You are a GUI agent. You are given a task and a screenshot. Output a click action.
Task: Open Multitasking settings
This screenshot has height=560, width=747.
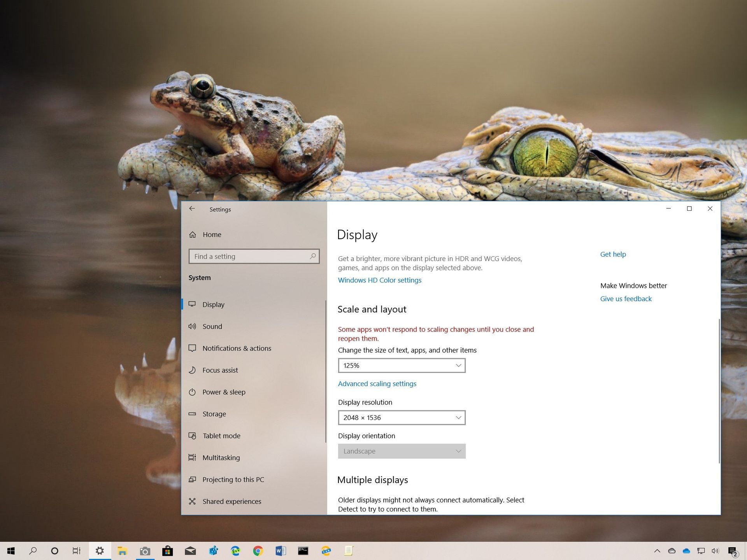point(221,458)
